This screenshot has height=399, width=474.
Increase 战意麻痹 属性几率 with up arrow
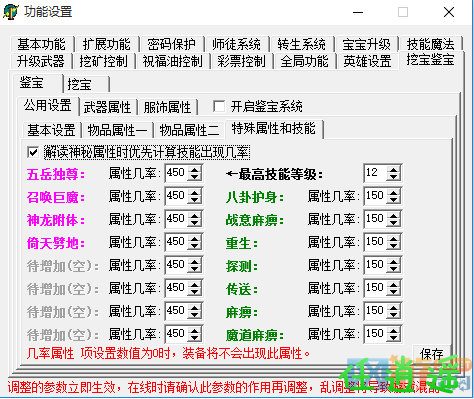(x=393, y=215)
